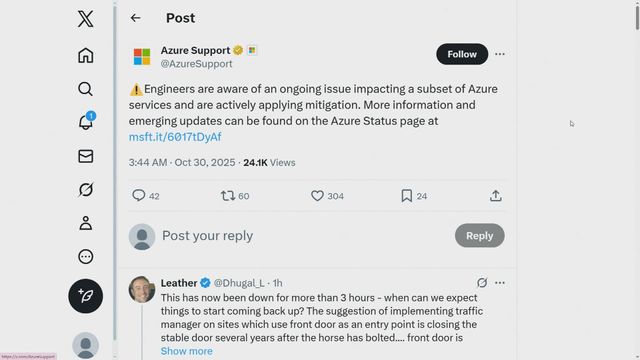
Task: Open Grok icon in sidebar
Action: (x=85, y=189)
